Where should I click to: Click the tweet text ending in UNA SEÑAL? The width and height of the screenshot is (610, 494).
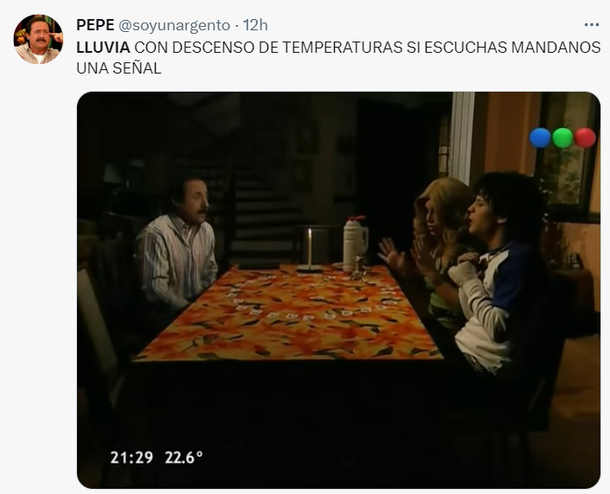coord(338,58)
